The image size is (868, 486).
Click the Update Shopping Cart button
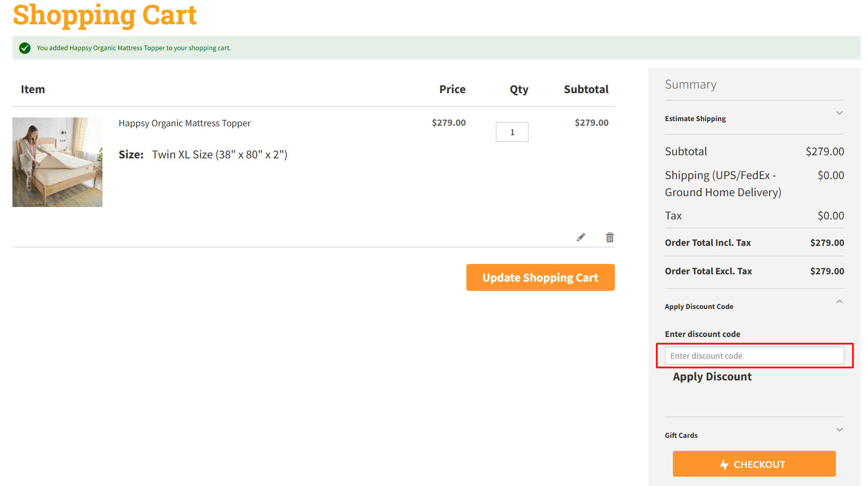(540, 277)
